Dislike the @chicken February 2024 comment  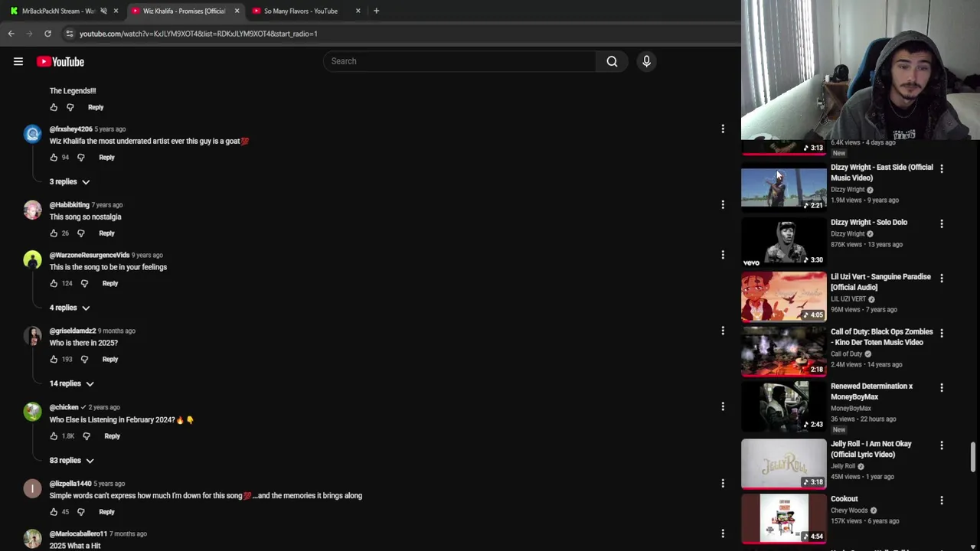(x=86, y=436)
